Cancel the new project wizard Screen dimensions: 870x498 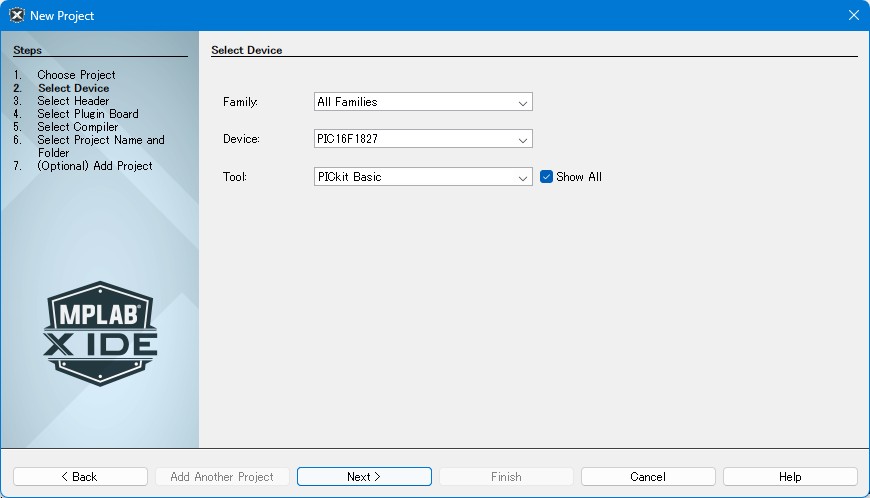click(x=648, y=477)
